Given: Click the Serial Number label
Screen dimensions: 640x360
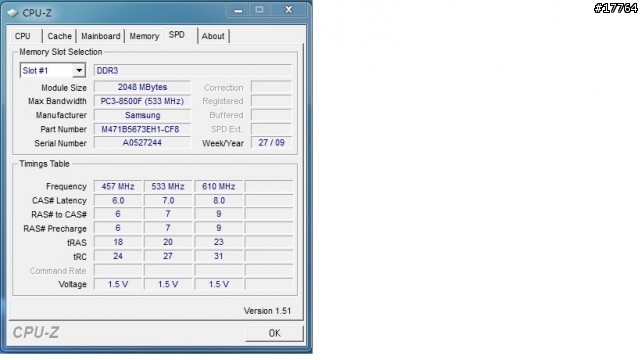Looking at the screenshot, I should 60,143.
